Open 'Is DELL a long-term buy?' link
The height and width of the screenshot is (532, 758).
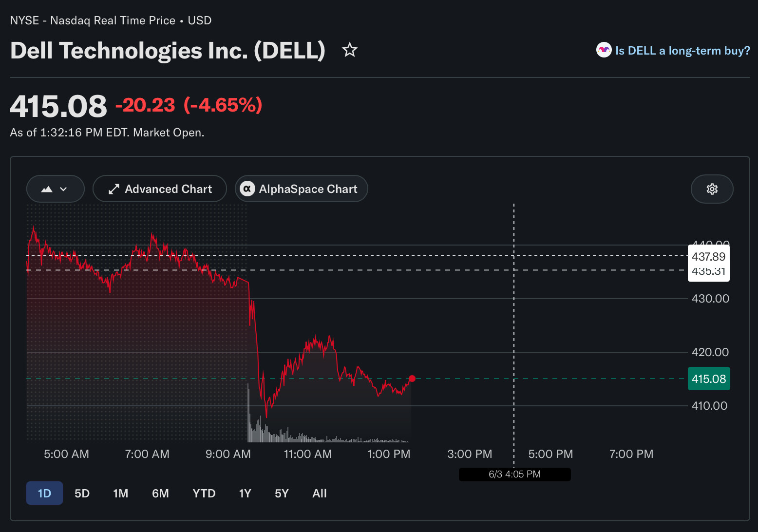pos(682,51)
